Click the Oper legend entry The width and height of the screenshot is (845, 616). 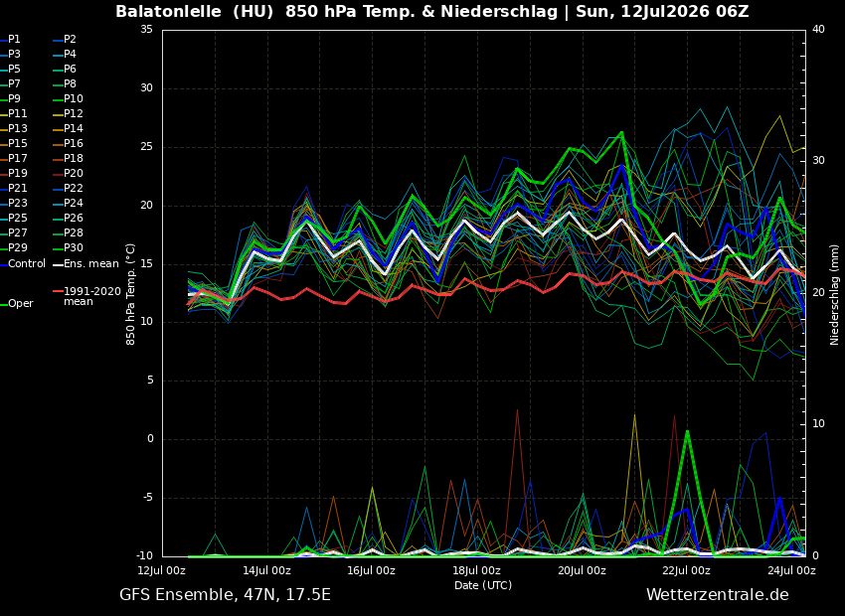coord(17,304)
